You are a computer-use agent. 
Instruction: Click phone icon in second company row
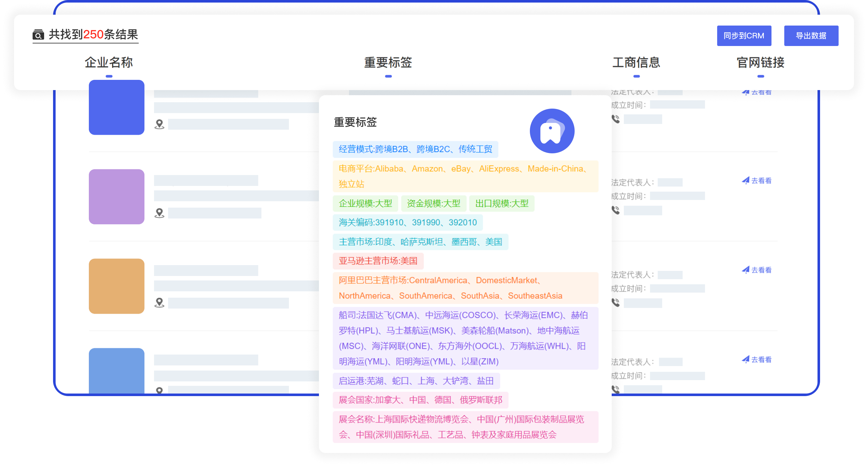(615, 211)
